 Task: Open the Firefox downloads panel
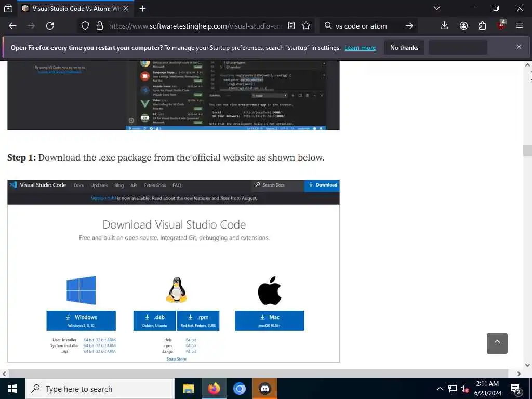click(445, 26)
